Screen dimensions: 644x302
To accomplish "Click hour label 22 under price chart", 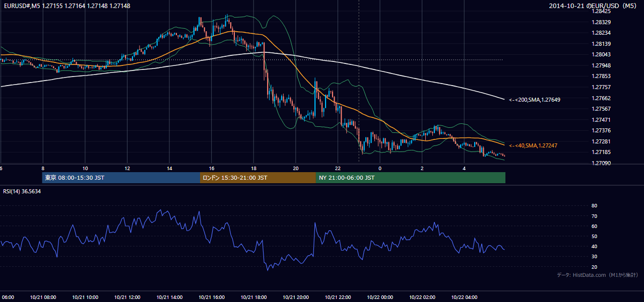I will 338,168.
